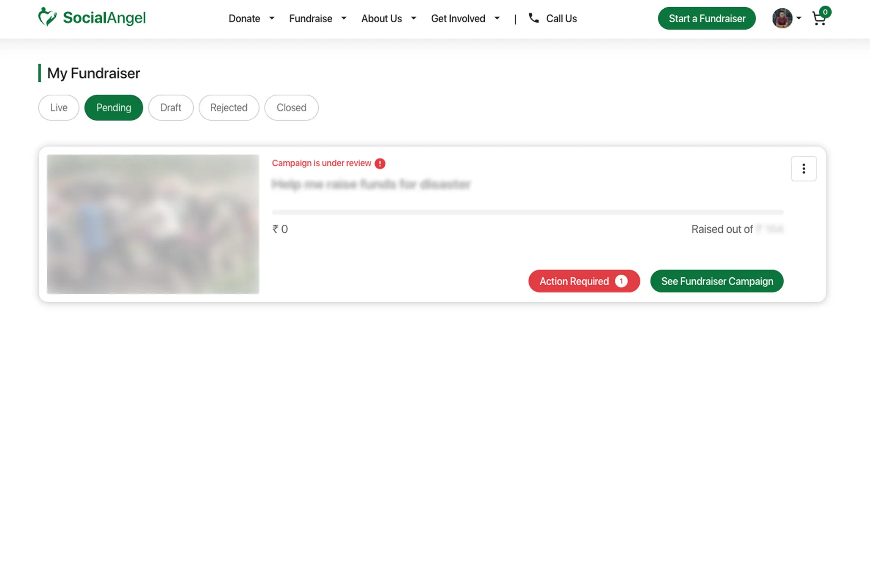Select the Draft filter pill

point(171,108)
